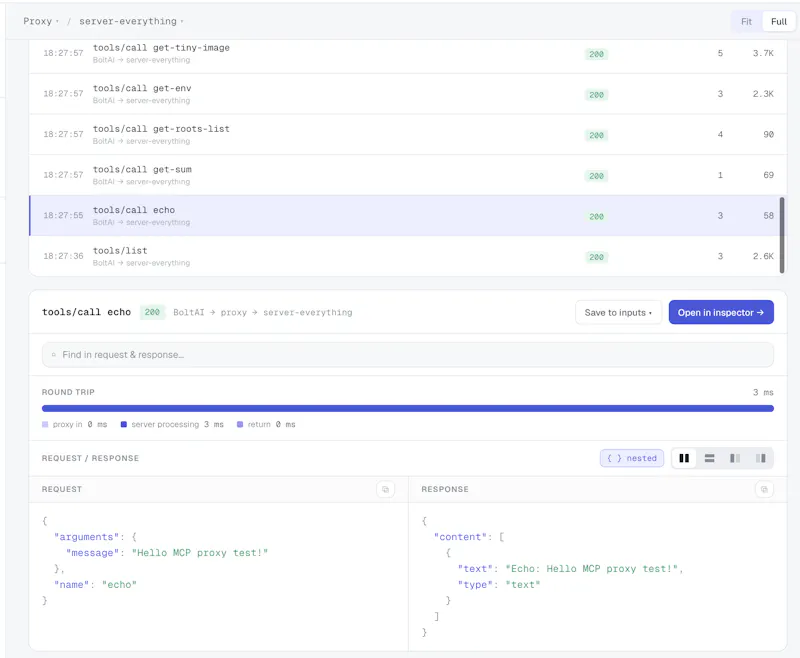The image size is (800, 658).
Task: Click the proxy in legend swatch
Action: 45,424
